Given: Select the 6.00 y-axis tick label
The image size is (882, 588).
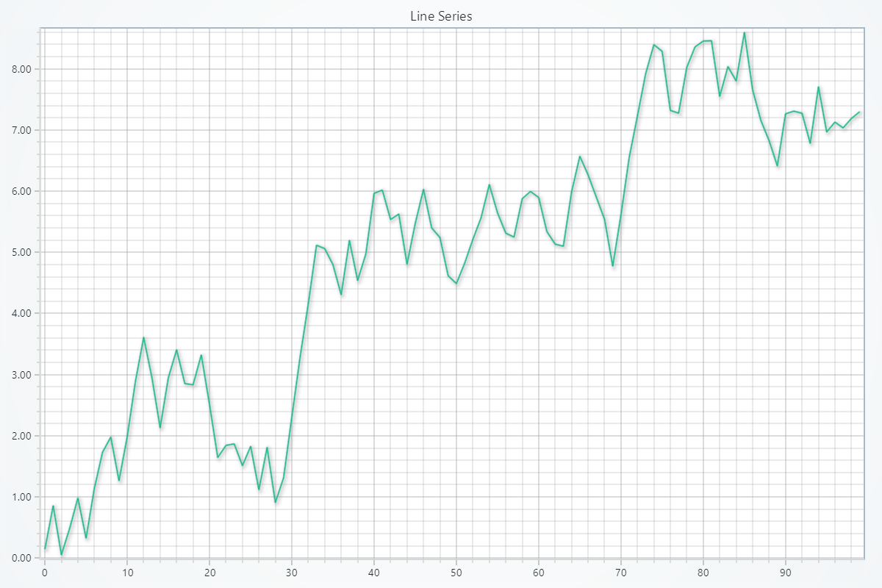Looking at the screenshot, I should (x=21, y=191).
